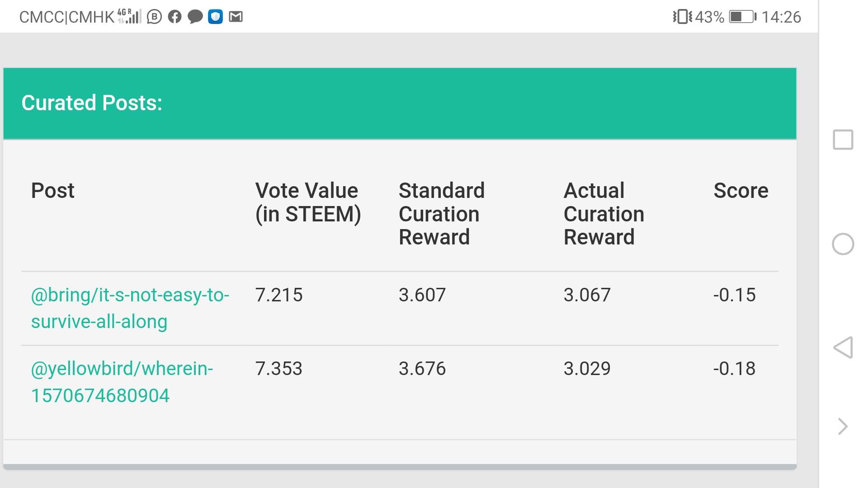Expand the navigation bar chevron arrow
Image resolution: width=868 pixels, height=488 pixels.
point(843,426)
